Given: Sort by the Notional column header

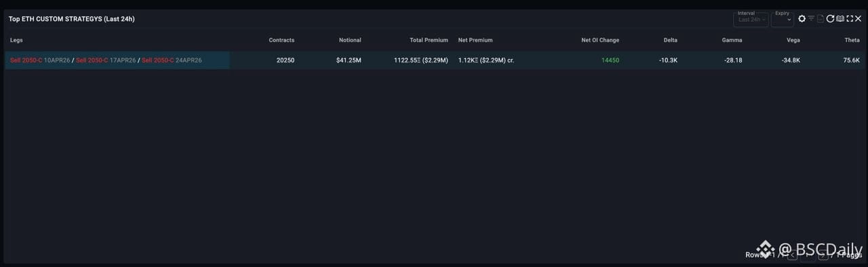Looking at the screenshot, I should click(x=350, y=40).
